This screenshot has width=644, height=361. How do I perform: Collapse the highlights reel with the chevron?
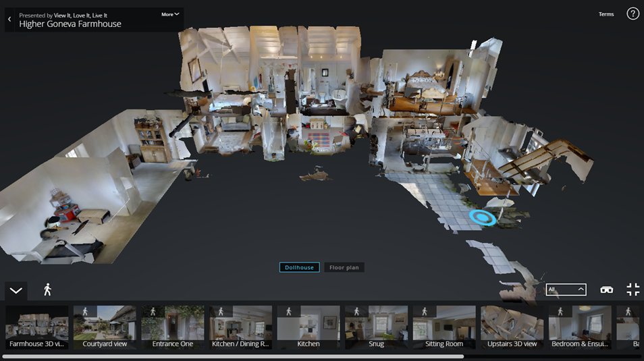[x=16, y=290]
